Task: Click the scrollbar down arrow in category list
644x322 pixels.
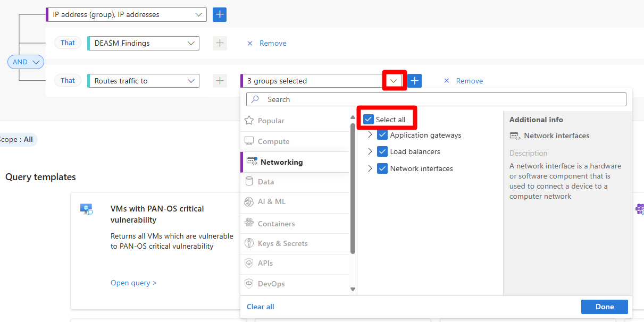Action: (x=353, y=290)
